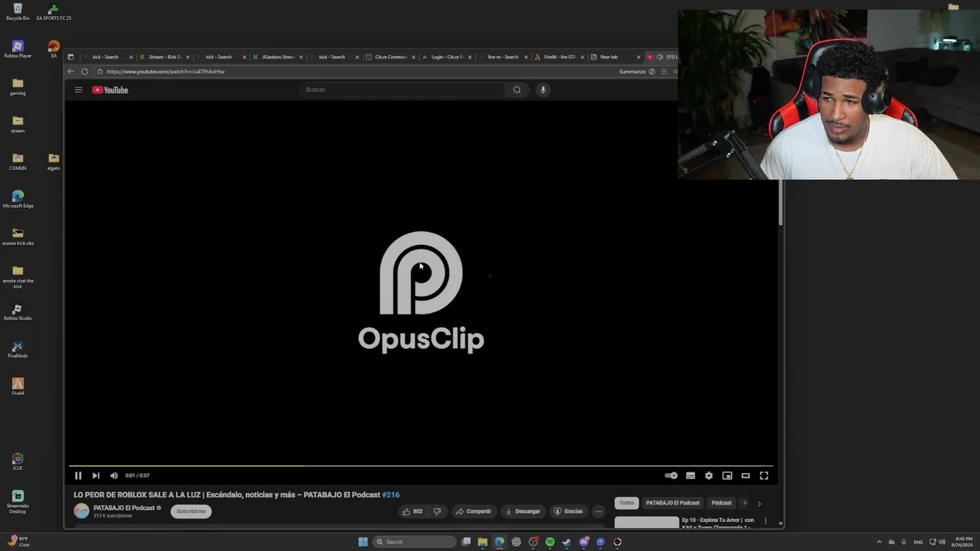Open Spotify from taskbar
Image resolution: width=980 pixels, height=551 pixels.
tap(550, 542)
